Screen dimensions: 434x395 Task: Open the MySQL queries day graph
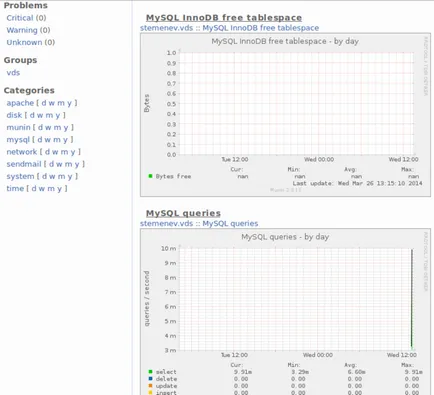285,312
